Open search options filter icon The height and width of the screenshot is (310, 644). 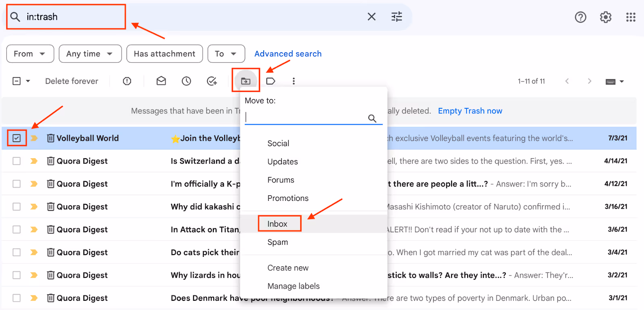397,17
